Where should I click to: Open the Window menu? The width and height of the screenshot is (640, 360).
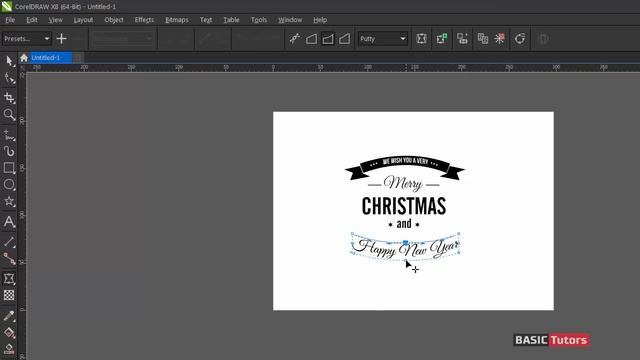pos(290,20)
